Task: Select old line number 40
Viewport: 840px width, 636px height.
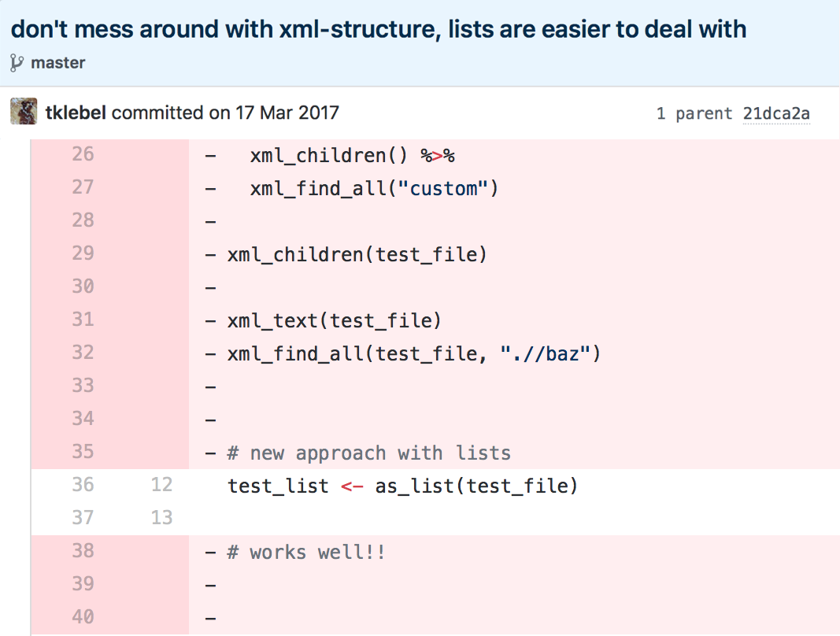Action: click(x=83, y=617)
